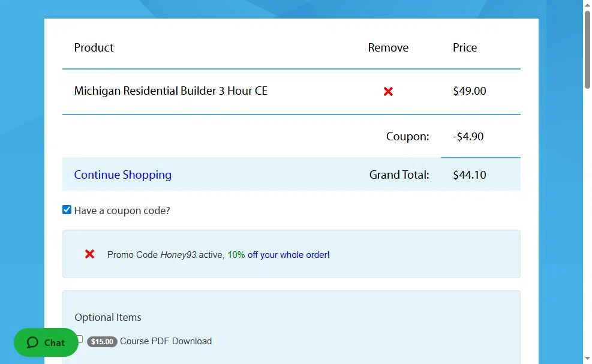
Task: Open the Chat widget
Action: [x=46, y=342]
